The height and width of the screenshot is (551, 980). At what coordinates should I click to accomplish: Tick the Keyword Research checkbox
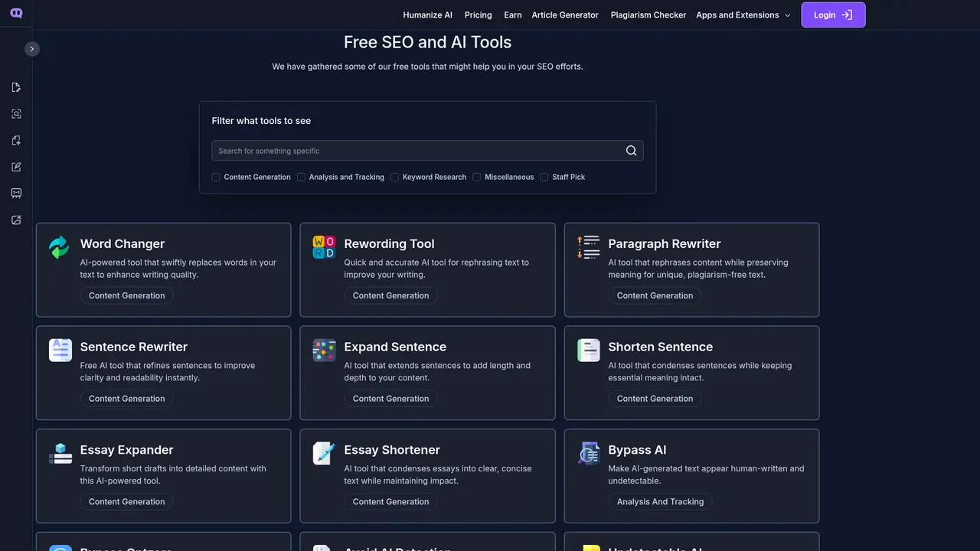click(x=395, y=177)
